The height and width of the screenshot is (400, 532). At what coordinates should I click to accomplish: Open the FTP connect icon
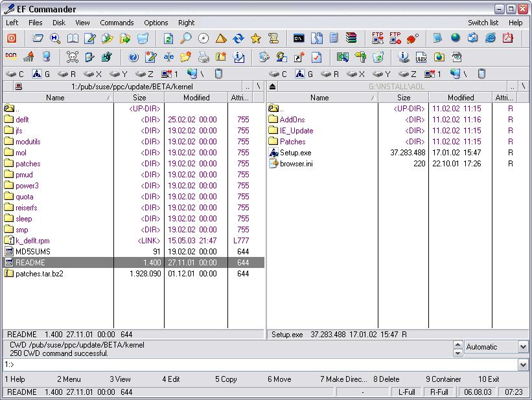[377, 38]
